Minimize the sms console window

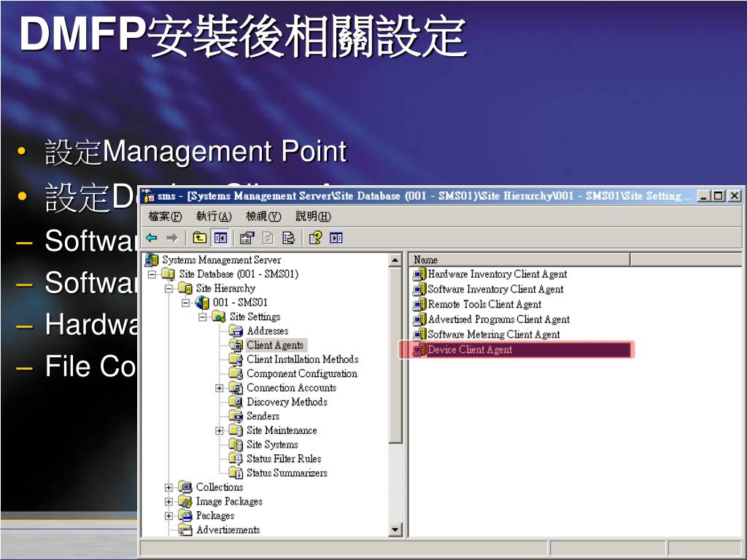pyautogui.click(x=704, y=195)
